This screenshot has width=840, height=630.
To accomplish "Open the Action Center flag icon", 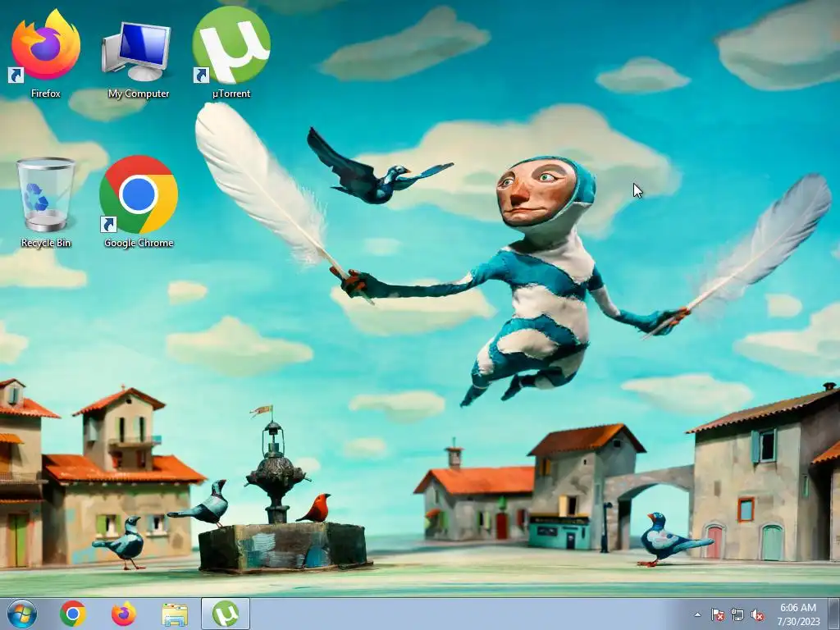I will pos(717,615).
